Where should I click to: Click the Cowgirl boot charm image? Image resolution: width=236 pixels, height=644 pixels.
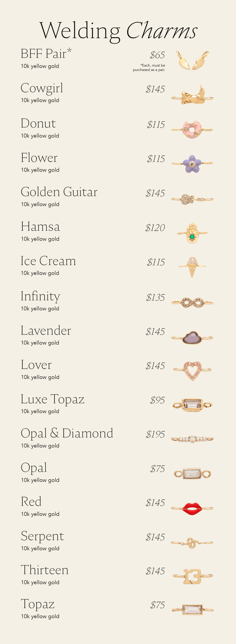pos(192,96)
